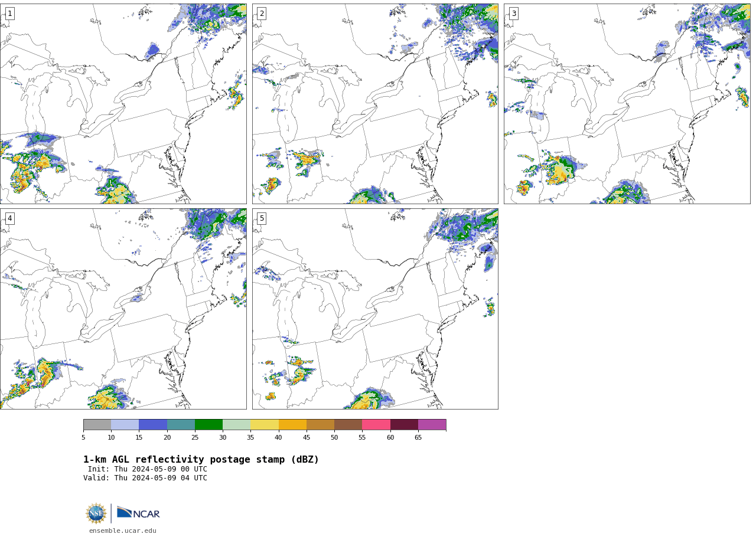
Task: Click the number label on panel 3
Action: (x=513, y=14)
